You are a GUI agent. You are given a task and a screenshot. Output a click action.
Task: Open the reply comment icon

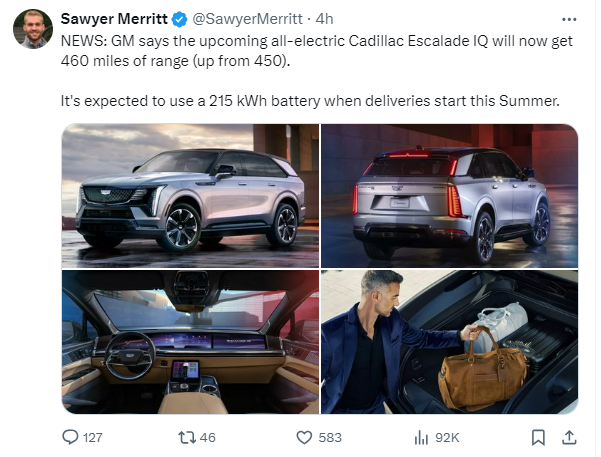70,437
